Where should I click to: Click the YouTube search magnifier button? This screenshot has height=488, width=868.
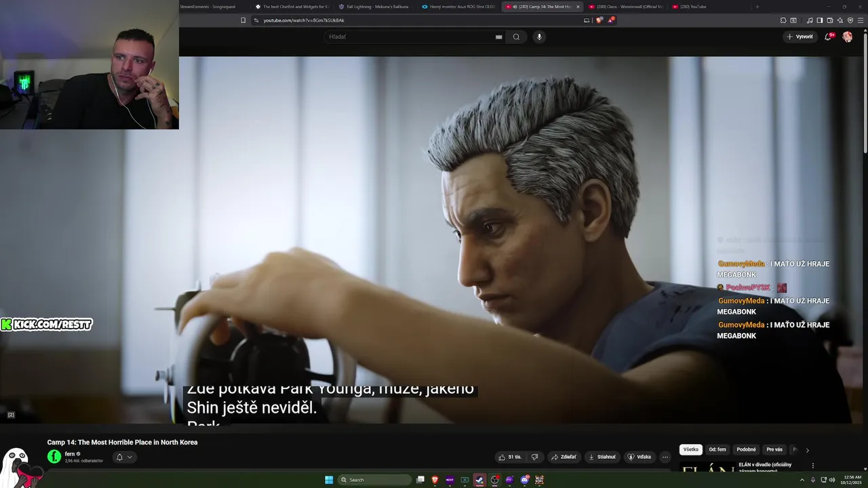coord(516,37)
